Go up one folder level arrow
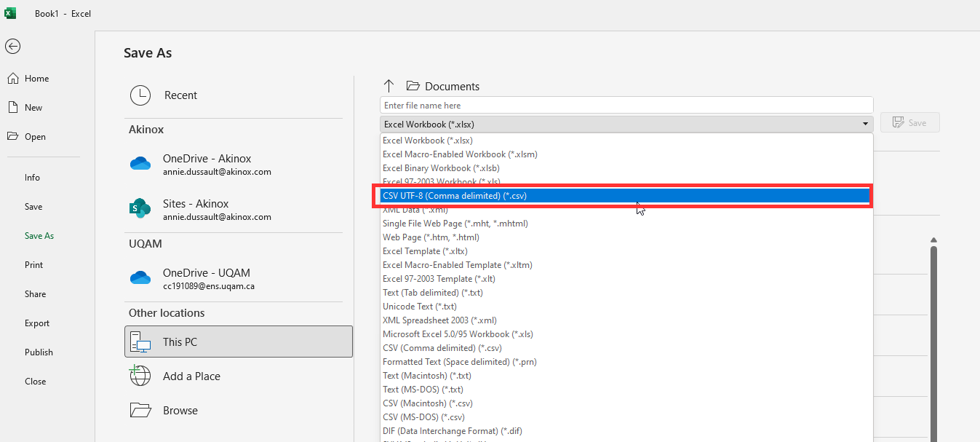980x442 pixels. (389, 86)
